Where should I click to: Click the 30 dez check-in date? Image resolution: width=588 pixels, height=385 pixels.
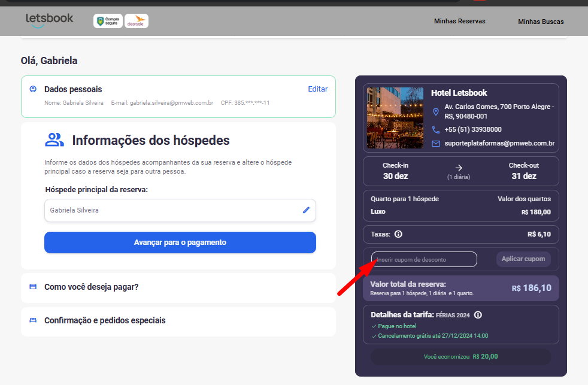pos(395,176)
